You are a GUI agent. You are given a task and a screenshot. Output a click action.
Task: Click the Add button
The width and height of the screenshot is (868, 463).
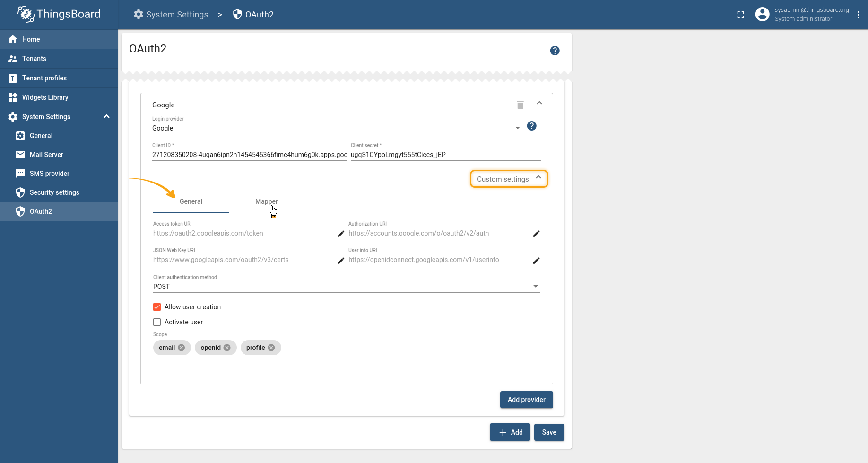pos(510,432)
